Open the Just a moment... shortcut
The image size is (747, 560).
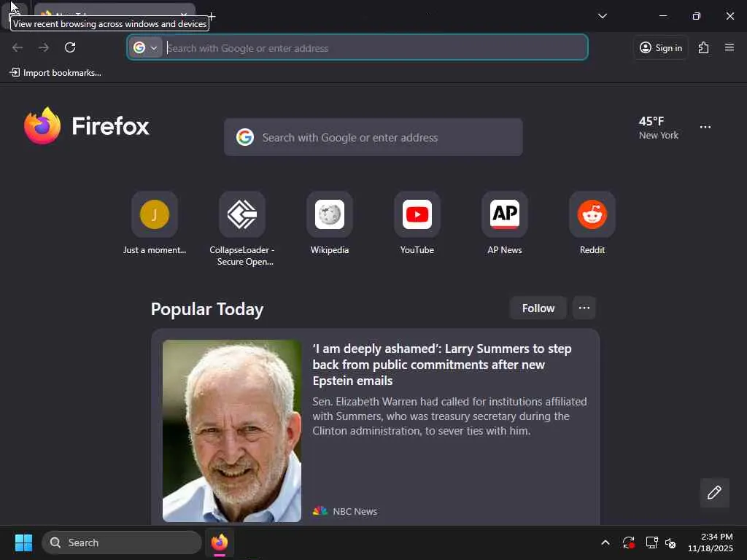point(155,223)
